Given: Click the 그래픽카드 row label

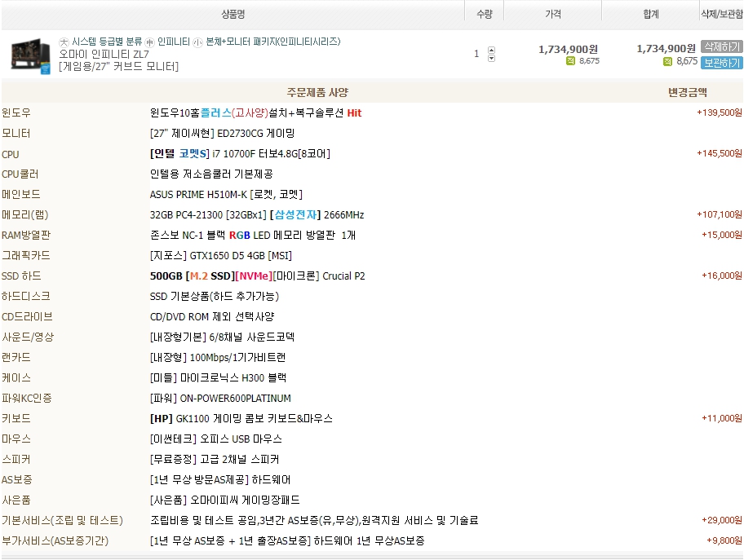Looking at the screenshot, I should click(26, 256).
